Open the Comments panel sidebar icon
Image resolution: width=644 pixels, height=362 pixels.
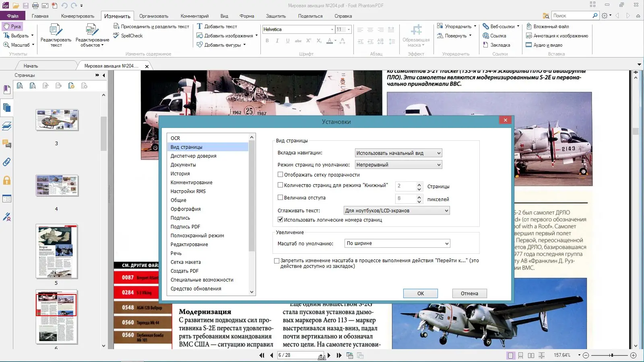pos(7,144)
